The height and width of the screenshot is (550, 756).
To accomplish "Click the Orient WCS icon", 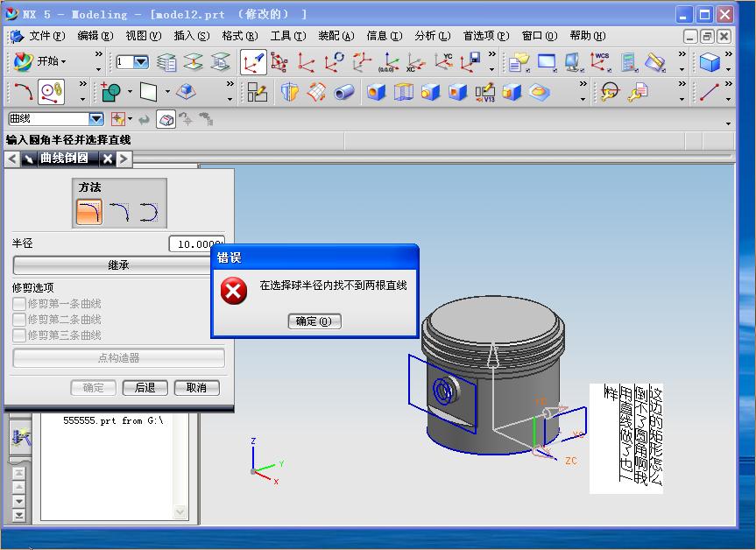I will click(x=361, y=63).
